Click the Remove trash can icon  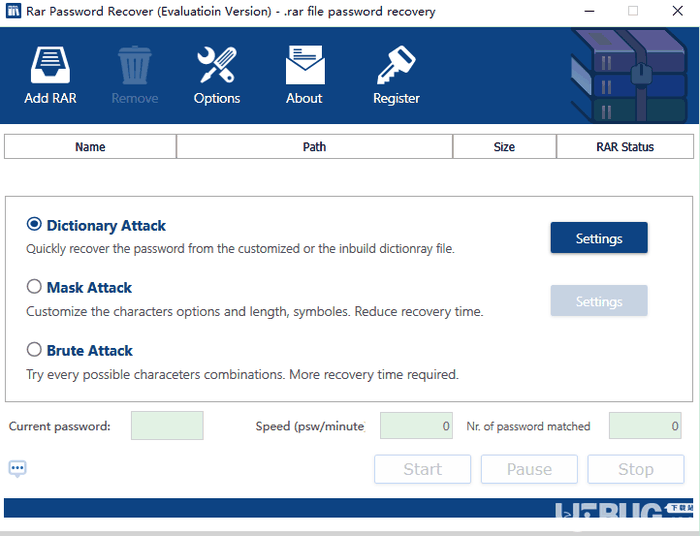[134, 65]
